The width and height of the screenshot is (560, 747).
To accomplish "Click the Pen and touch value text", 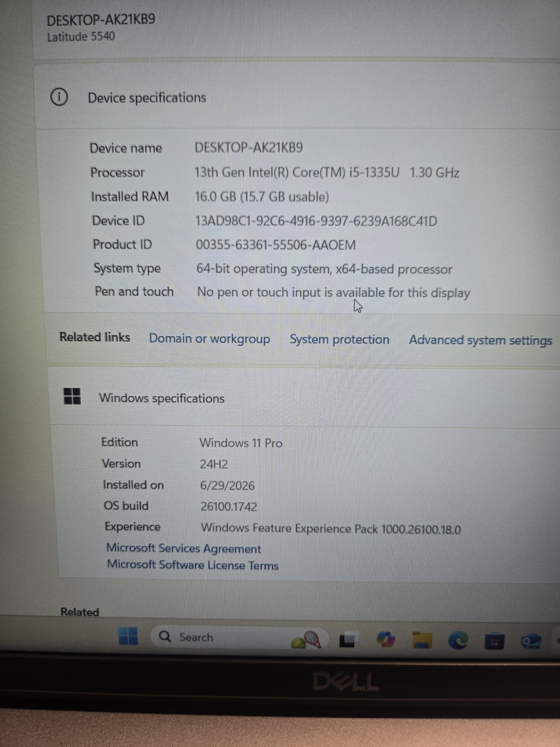I will click(333, 293).
